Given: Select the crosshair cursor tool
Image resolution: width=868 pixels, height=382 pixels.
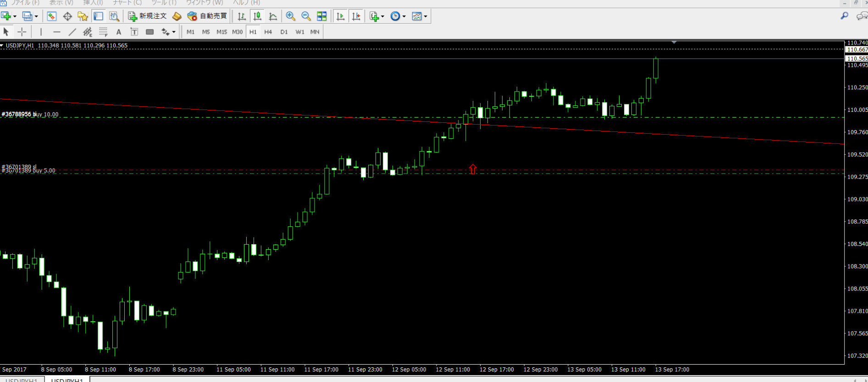Looking at the screenshot, I should (22, 32).
